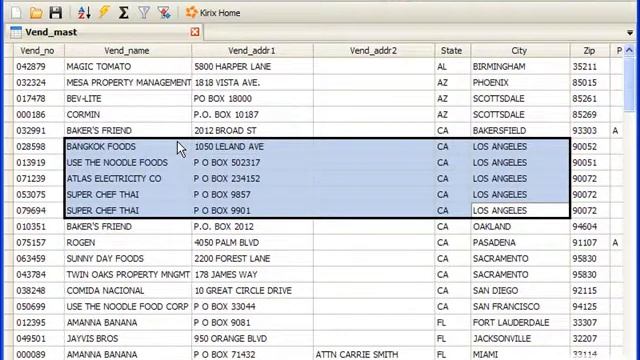
Task: Select the PASADENA city cell
Action: point(520,242)
